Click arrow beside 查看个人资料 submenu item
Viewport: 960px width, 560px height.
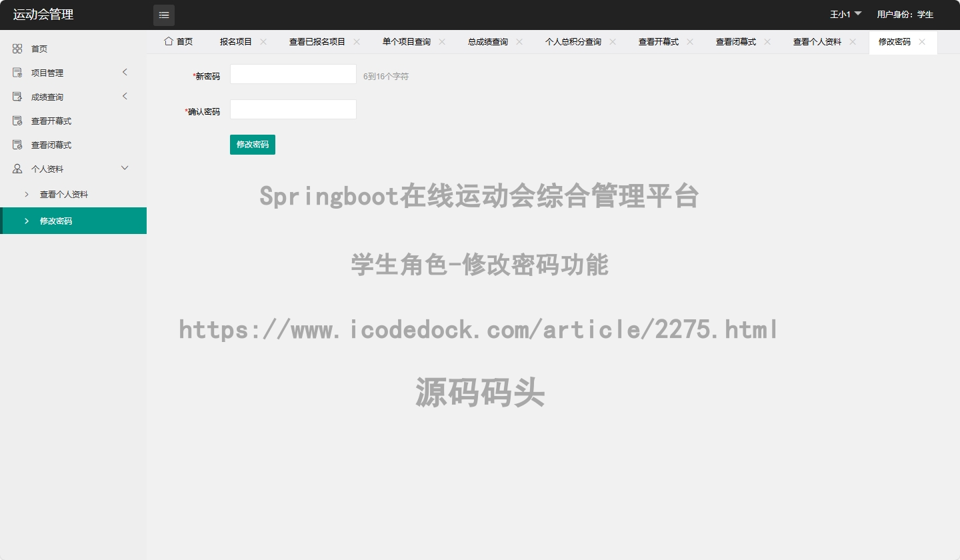pyautogui.click(x=27, y=194)
